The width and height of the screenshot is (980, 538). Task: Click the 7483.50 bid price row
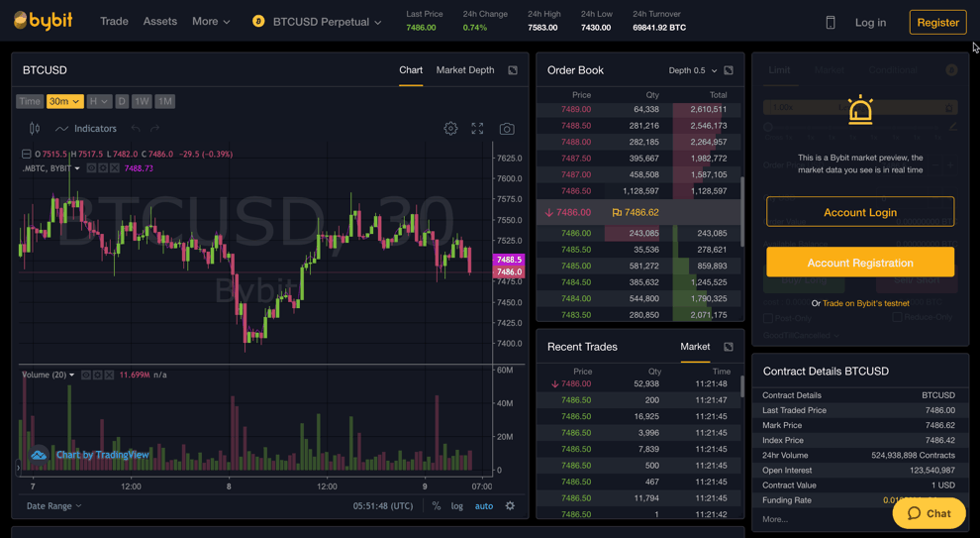pos(639,315)
